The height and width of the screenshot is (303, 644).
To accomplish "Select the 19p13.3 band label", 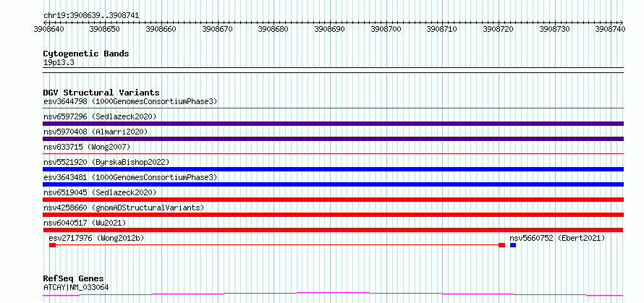I will [59, 63].
